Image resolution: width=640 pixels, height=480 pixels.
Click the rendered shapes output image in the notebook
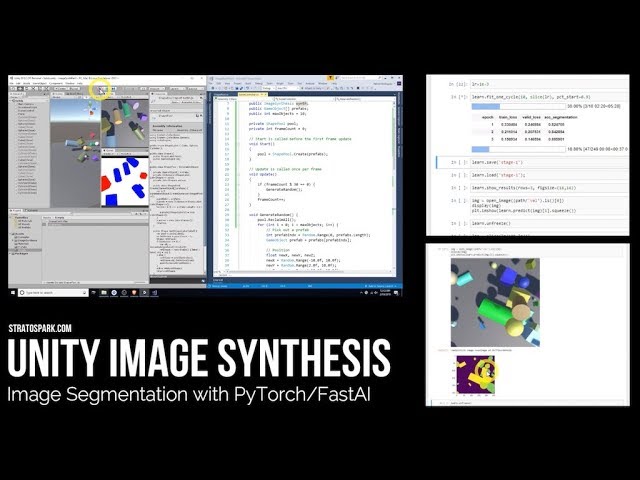click(x=495, y=302)
